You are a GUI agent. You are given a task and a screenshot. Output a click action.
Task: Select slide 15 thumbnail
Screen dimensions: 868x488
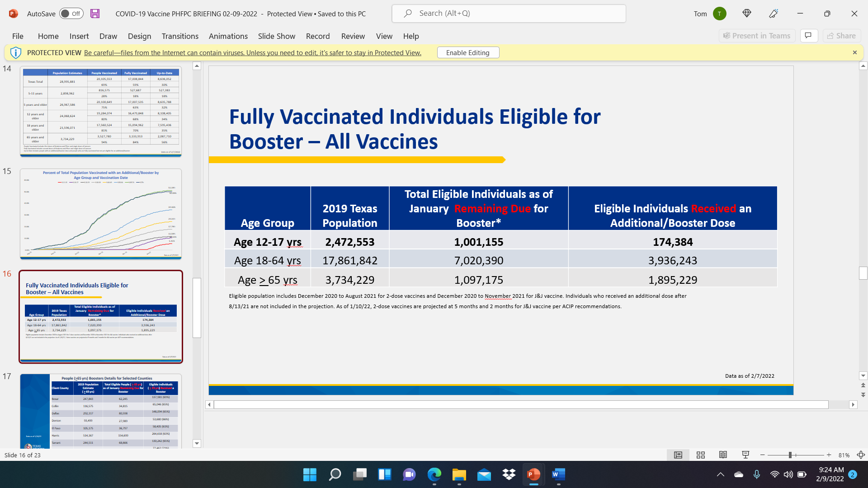coord(101,214)
